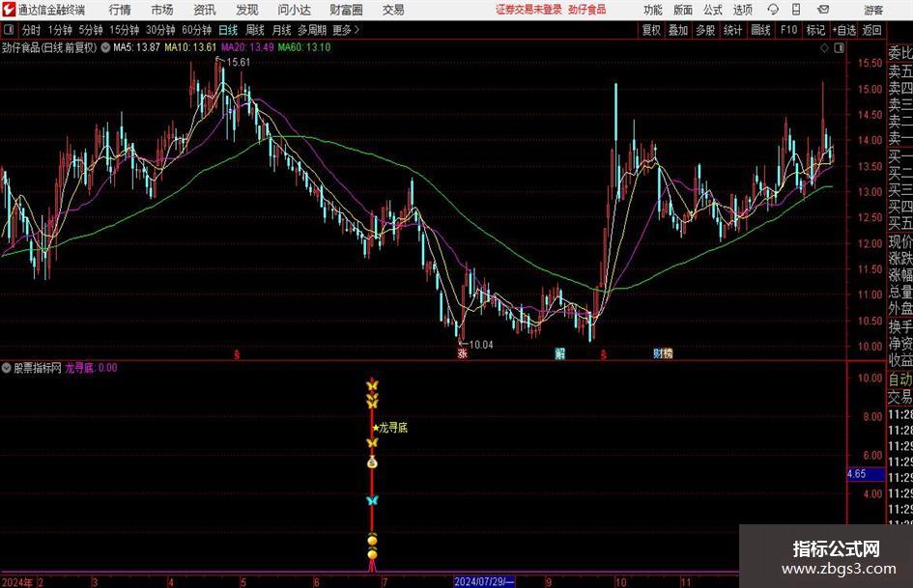Click the 2024/07/29 date marker on timeline

484,581
